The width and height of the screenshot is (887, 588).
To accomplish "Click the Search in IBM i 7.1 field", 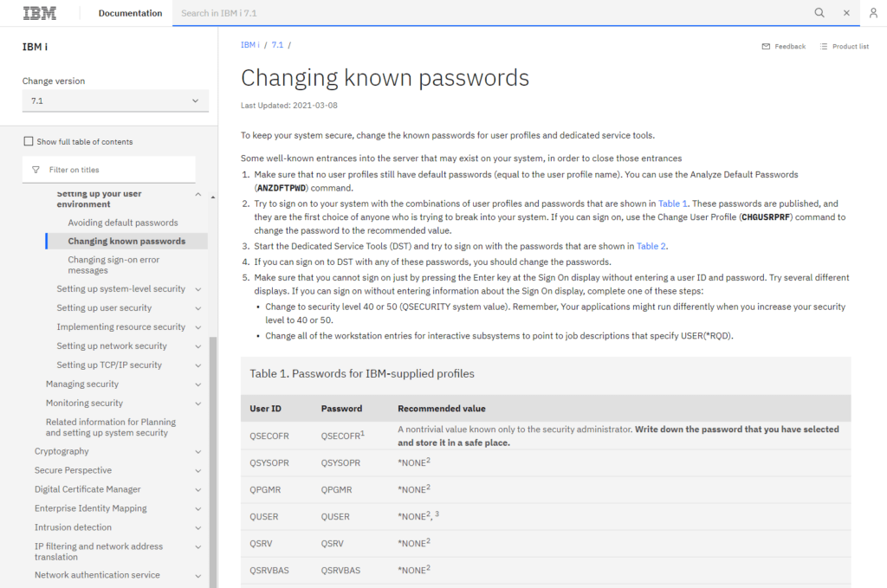I will click(485, 13).
